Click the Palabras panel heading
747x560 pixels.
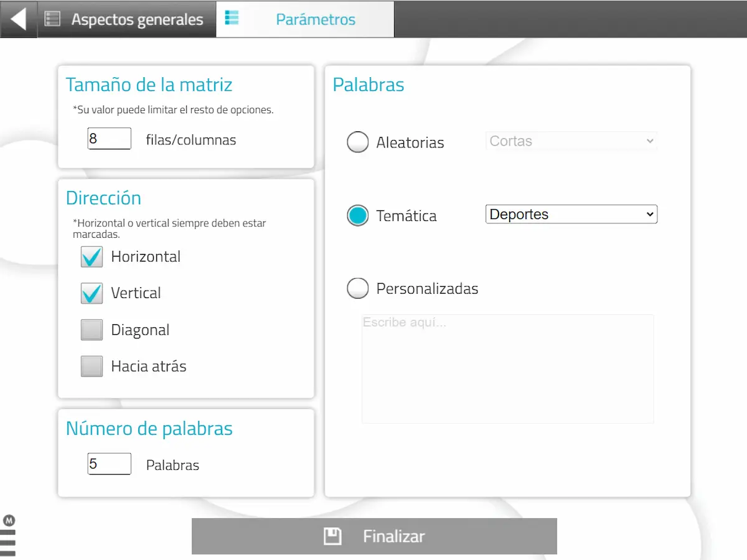click(369, 85)
